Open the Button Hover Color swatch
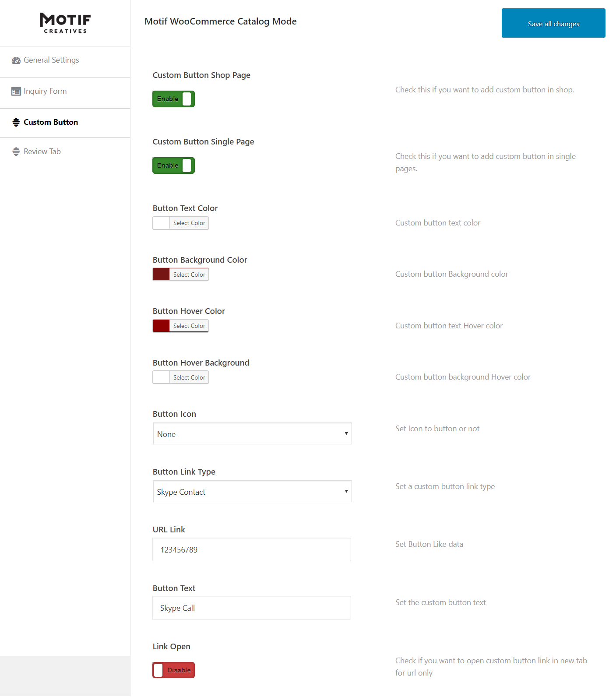The width and height of the screenshot is (616, 697). (161, 326)
